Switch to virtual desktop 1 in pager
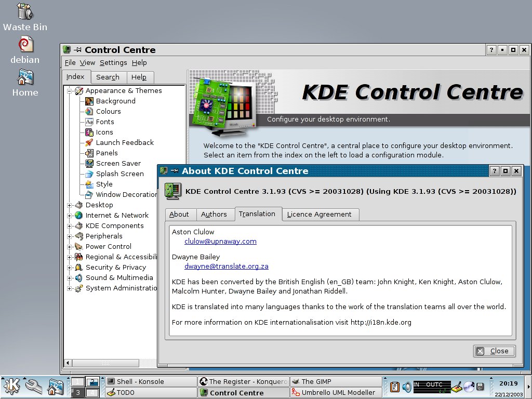The image size is (532, 399). 78,382
